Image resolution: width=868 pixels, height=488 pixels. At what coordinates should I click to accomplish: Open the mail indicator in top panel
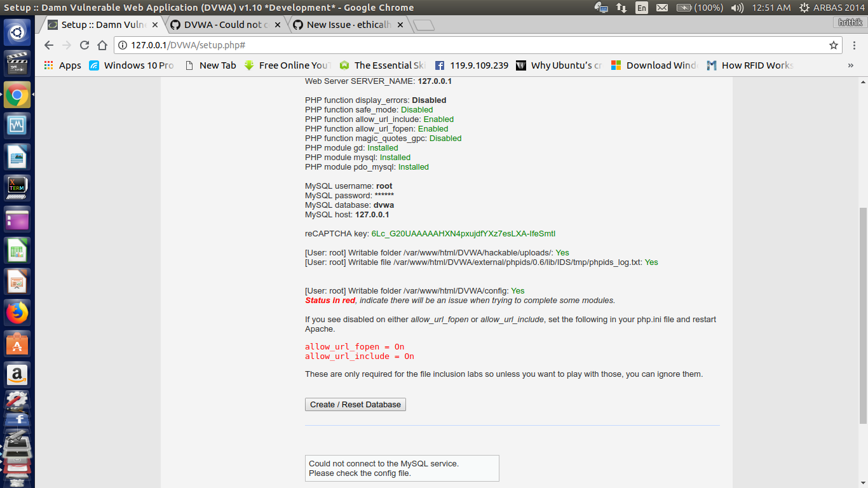pyautogui.click(x=662, y=8)
